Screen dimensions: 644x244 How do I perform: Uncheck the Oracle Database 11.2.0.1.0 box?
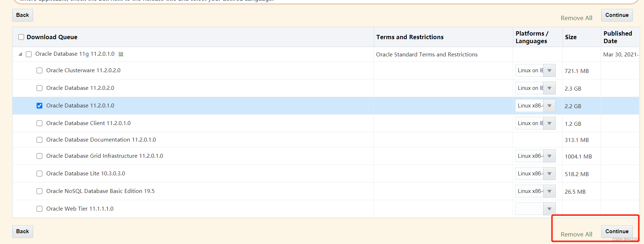pyautogui.click(x=39, y=106)
